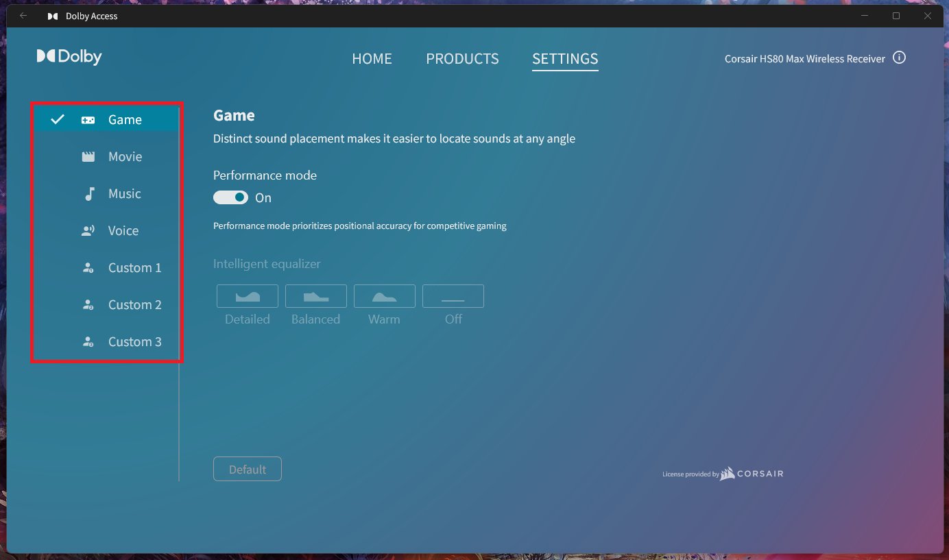Viewport: 949px width, 560px height.
Task: Open the Custom 3 profile icon
Action: tap(88, 342)
